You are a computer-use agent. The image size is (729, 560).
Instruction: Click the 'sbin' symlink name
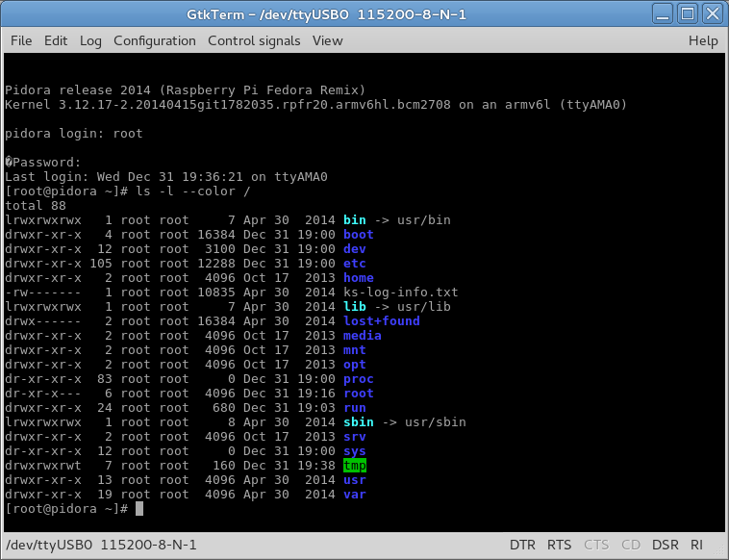[358, 421]
